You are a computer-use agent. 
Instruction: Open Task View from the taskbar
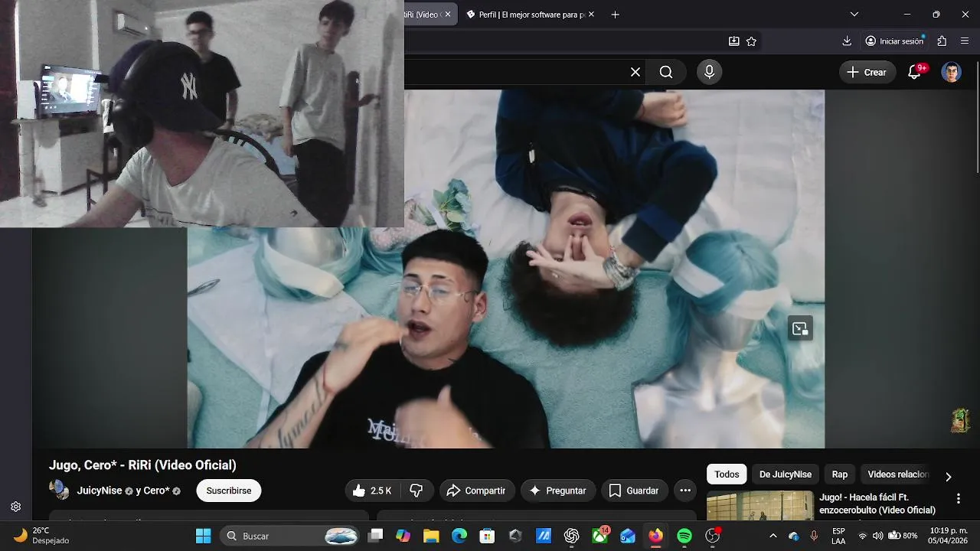[375, 536]
